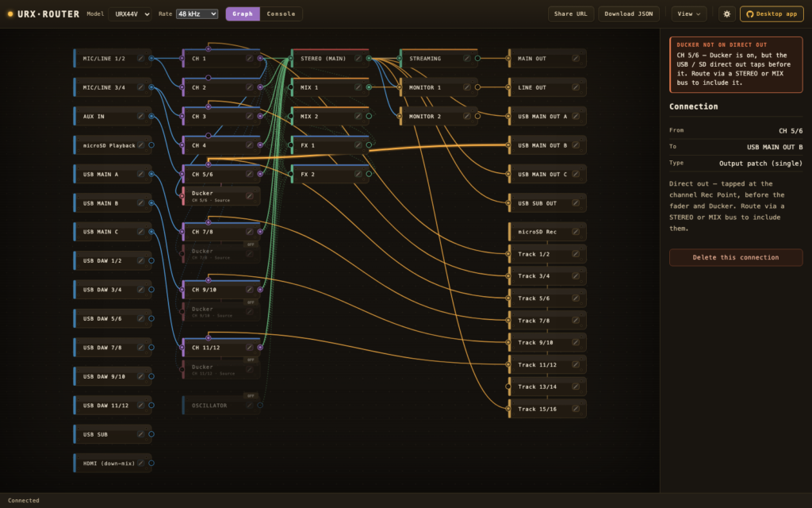Viewport: 812px width, 508px height.
Task: Click the edit pencil on MIC/LINE 1/2 node
Action: [x=140, y=59]
